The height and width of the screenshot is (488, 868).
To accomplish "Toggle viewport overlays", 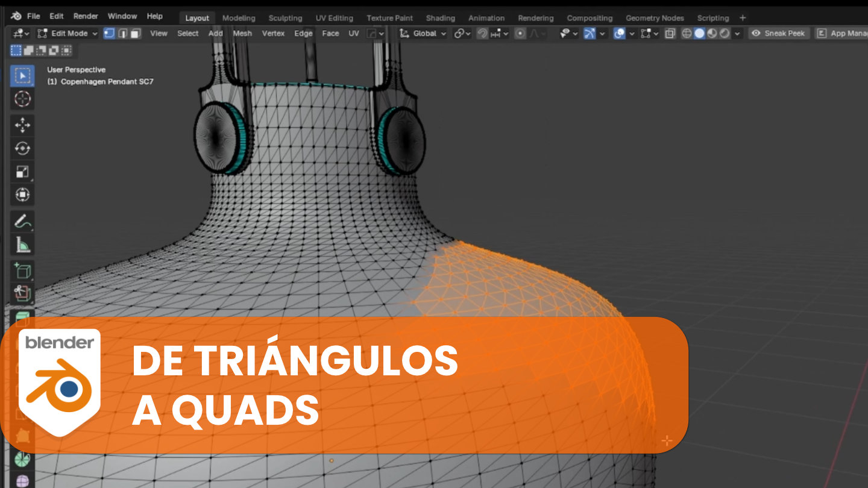I will tap(619, 34).
